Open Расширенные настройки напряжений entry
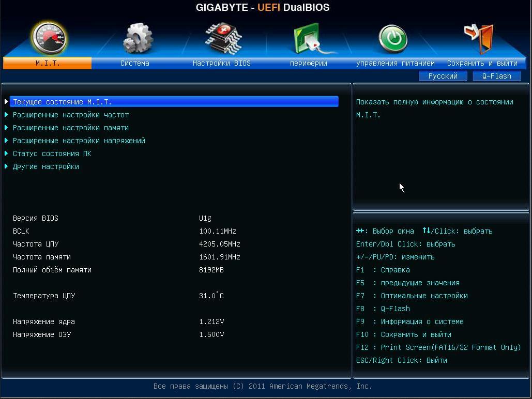This screenshot has width=532, height=399. (79, 141)
